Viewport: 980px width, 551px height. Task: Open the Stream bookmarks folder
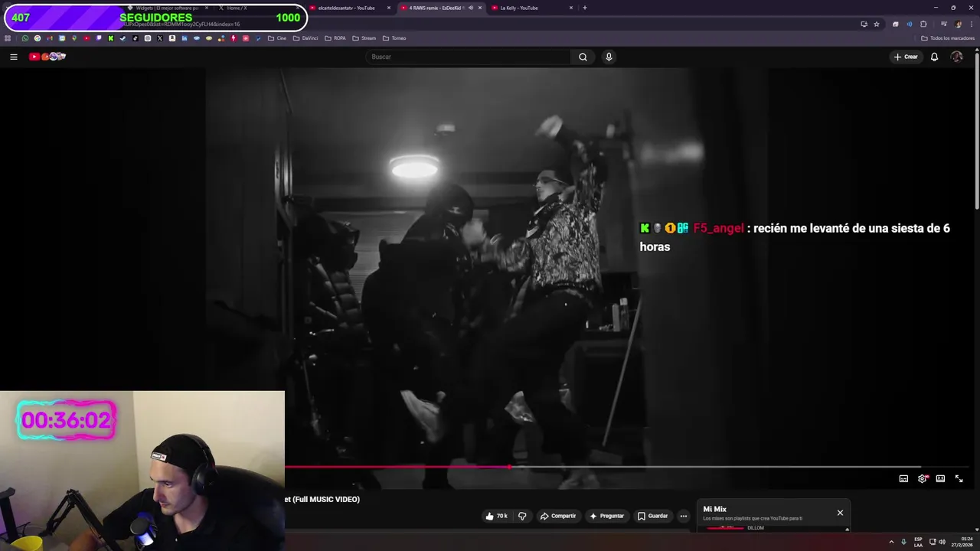[364, 38]
